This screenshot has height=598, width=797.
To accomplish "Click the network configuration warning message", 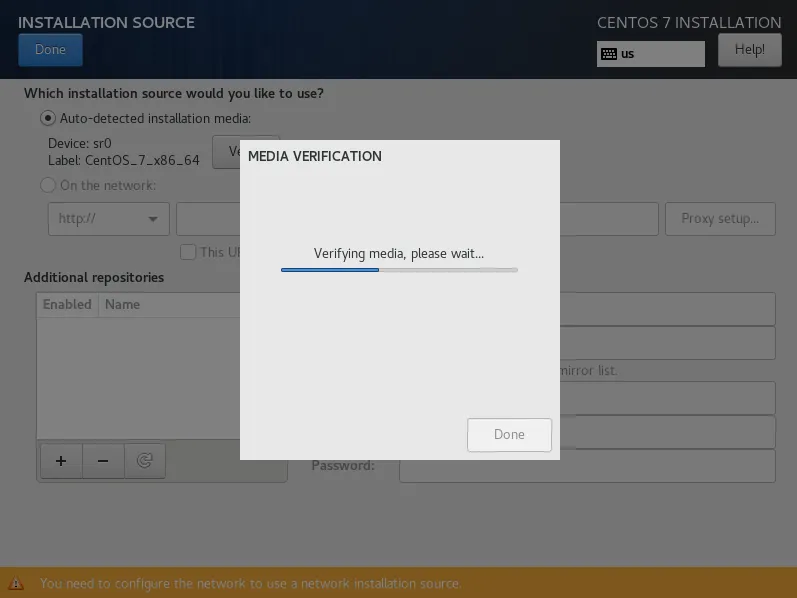I will (250, 583).
